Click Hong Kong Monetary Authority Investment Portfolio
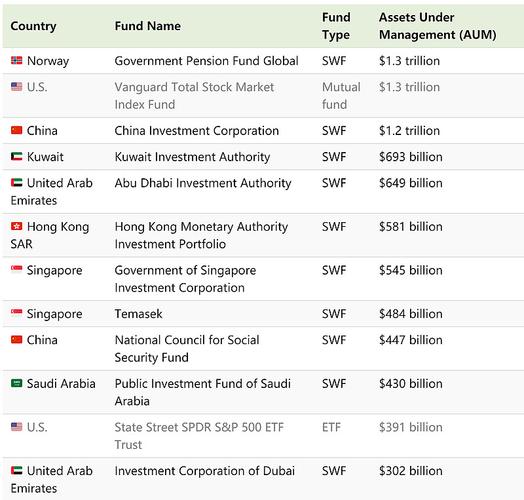Screen dimensions: 524x500 201,235
